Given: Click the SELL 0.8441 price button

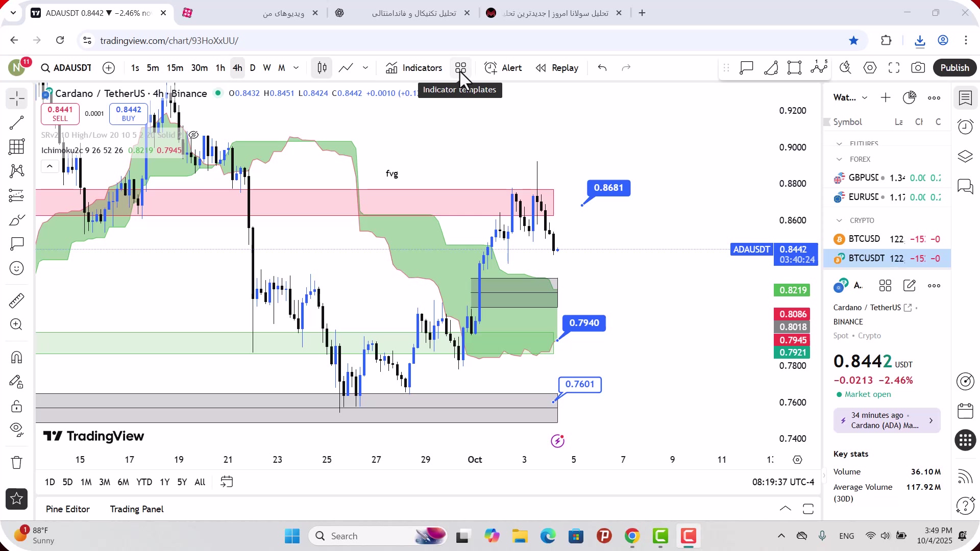Looking at the screenshot, I should [60, 114].
